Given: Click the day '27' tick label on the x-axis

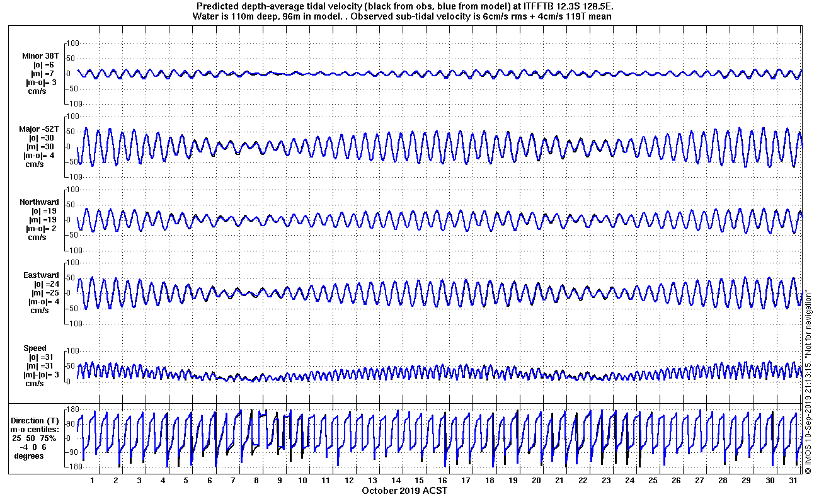Looking at the screenshot, I should tap(699, 481).
